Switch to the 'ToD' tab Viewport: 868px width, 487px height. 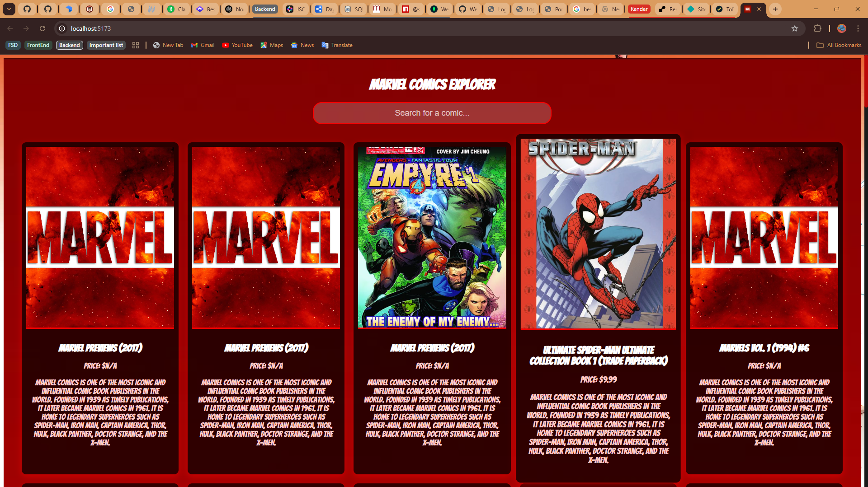pyautogui.click(x=725, y=9)
